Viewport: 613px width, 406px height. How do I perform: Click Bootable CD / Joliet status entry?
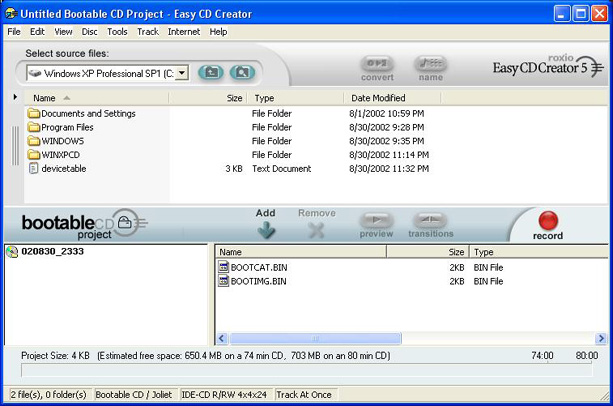[x=134, y=395]
